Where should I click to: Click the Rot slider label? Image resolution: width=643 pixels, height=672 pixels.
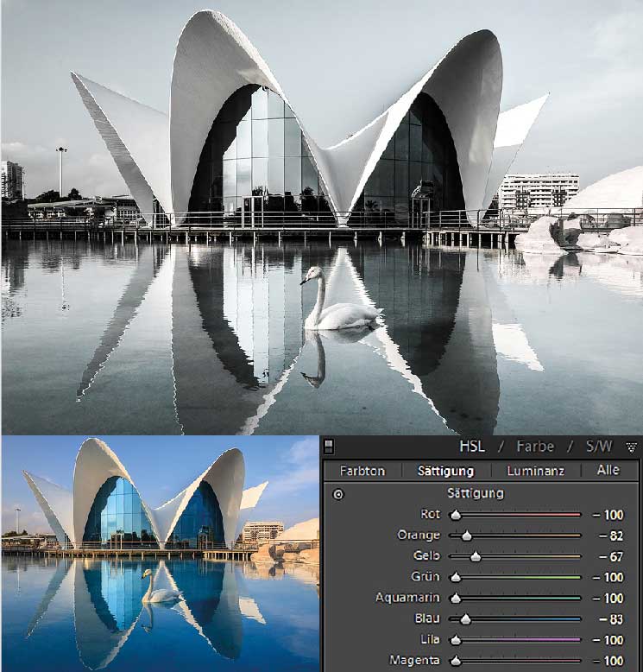(430, 514)
